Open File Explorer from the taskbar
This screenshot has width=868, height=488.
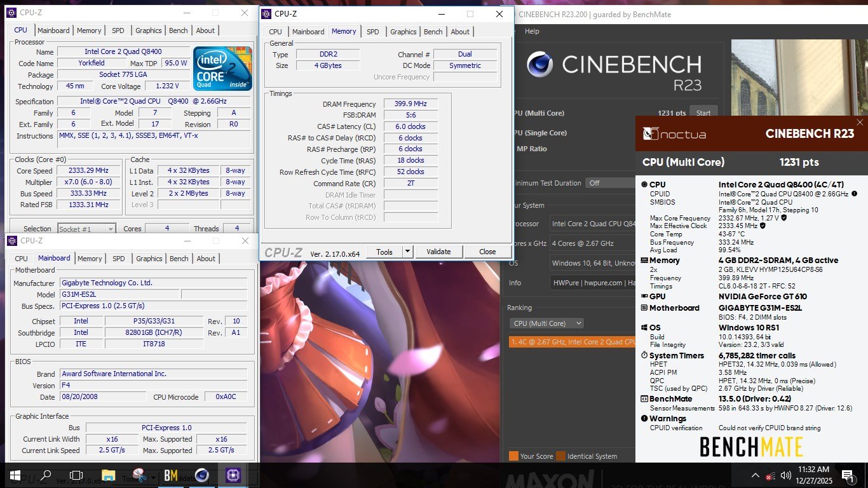tap(109, 475)
